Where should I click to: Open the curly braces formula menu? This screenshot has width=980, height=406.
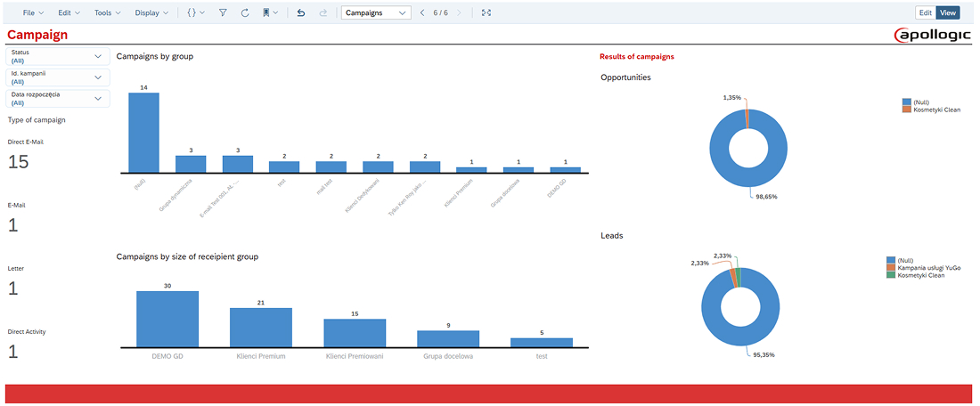click(195, 13)
